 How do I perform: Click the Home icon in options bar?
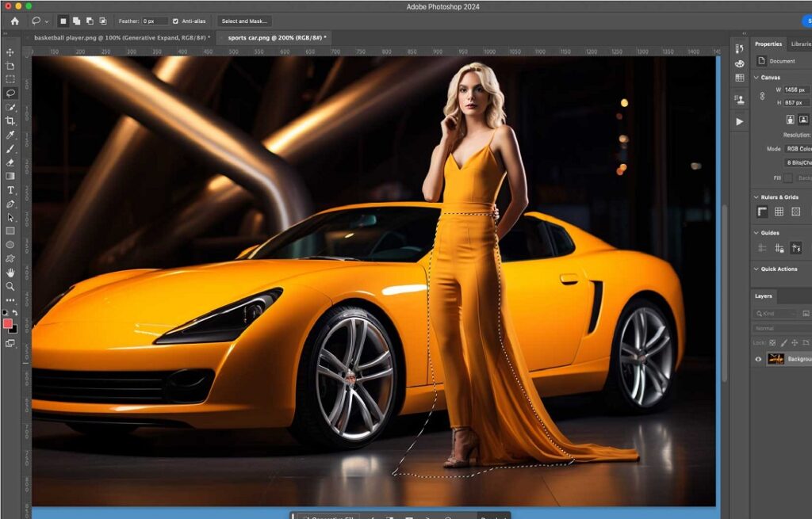[14, 21]
